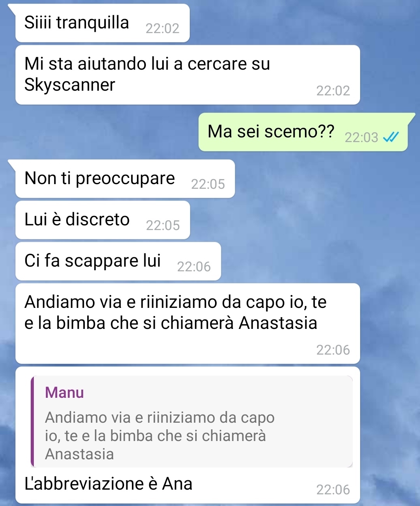Tap the 22:06 timestamp on the last message
This screenshot has height=506, width=420.
(x=333, y=490)
